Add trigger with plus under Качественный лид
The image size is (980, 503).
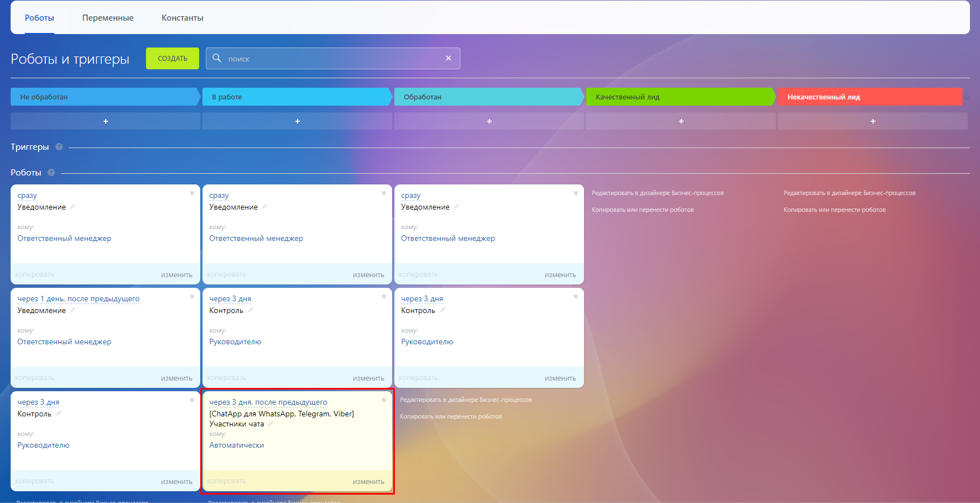coord(681,121)
